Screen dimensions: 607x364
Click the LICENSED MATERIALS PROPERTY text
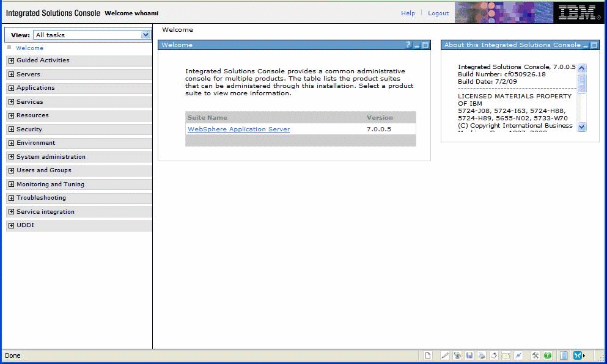(x=515, y=96)
